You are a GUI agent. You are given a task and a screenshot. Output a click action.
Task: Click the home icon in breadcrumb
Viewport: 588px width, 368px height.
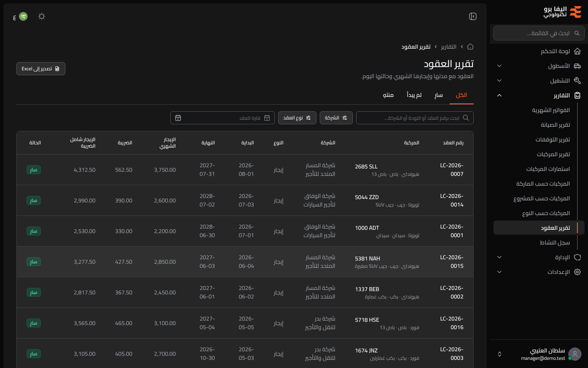point(470,47)
